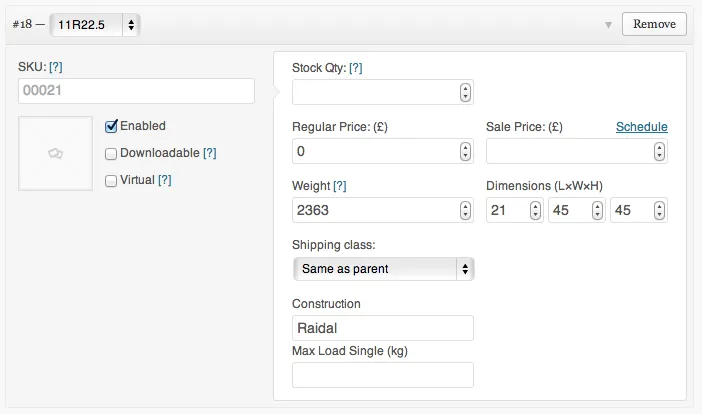Image resolution: width=702 pixels, height=414 pixels.
Task: Click the Stock Qty stepper arrows
Action: pos(465,92)
